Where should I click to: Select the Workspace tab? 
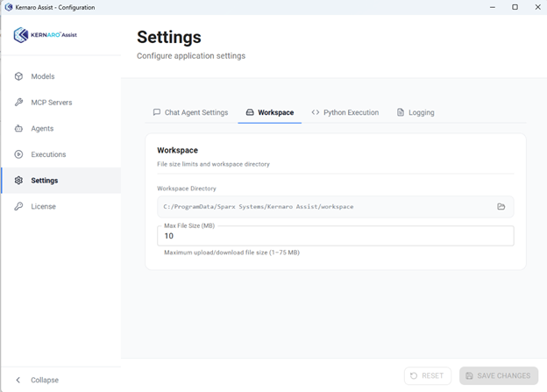point(270,112)
